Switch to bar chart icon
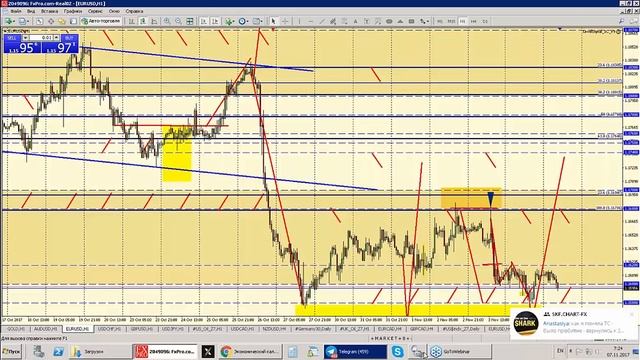The image size is (640, 360). click(131, 21)
